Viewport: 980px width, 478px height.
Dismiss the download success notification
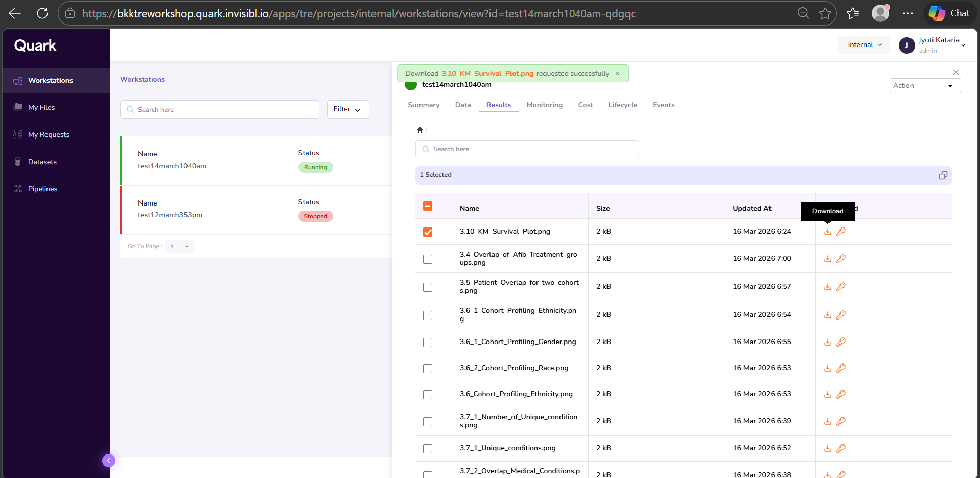617,74
